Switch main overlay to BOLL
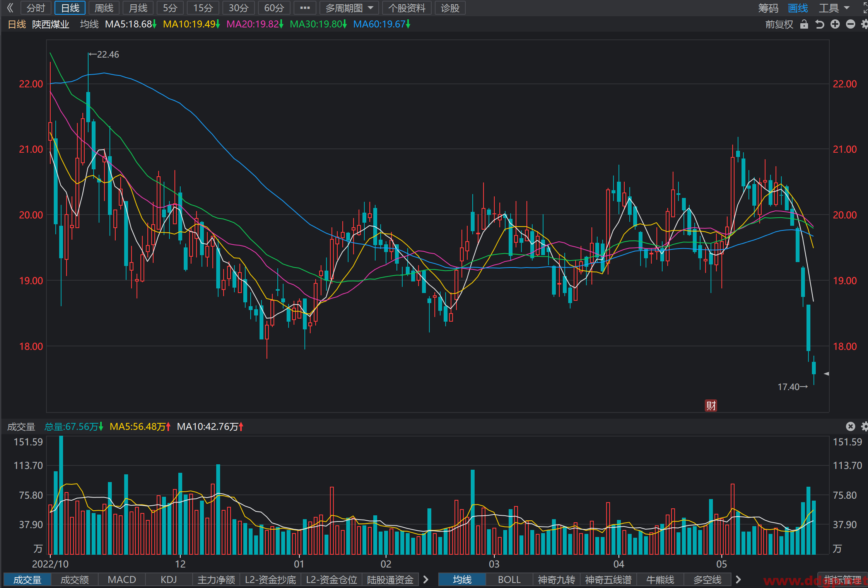 click(x=509, y=580)
